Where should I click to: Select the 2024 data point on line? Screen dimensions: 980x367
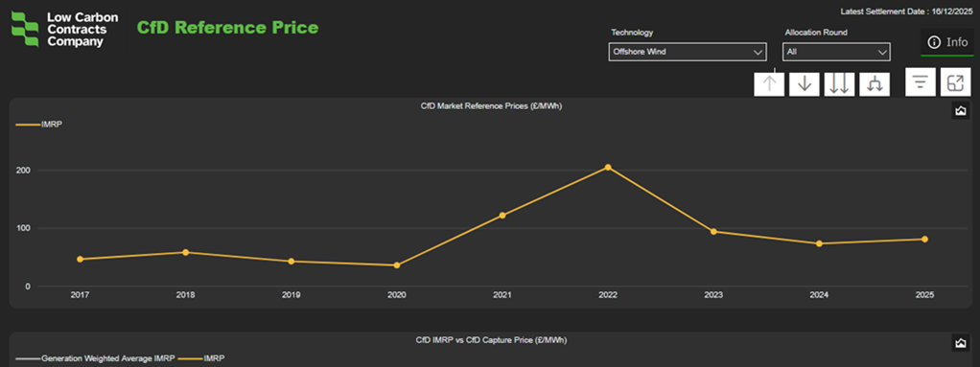click(819, 243)
